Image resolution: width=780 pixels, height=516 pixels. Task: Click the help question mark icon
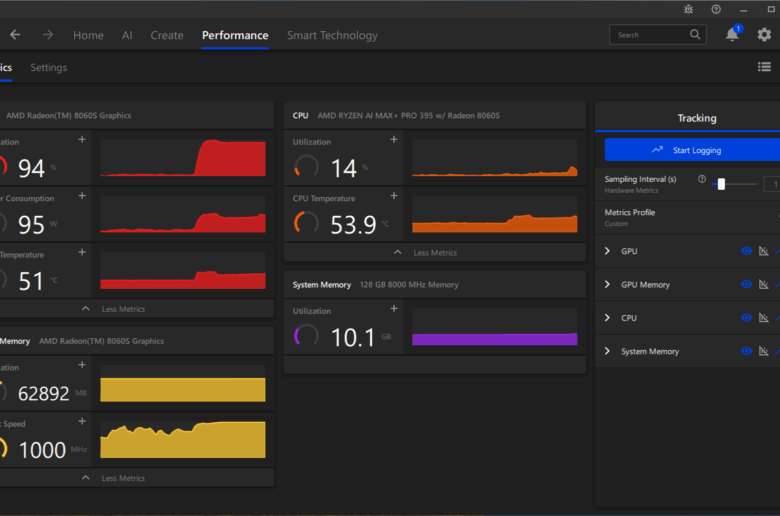tap(716, 9)
